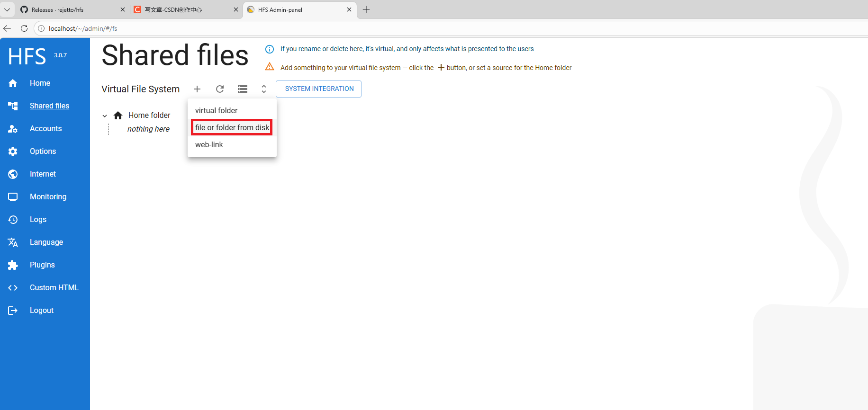View the Logs page

[x=38, y=220]
